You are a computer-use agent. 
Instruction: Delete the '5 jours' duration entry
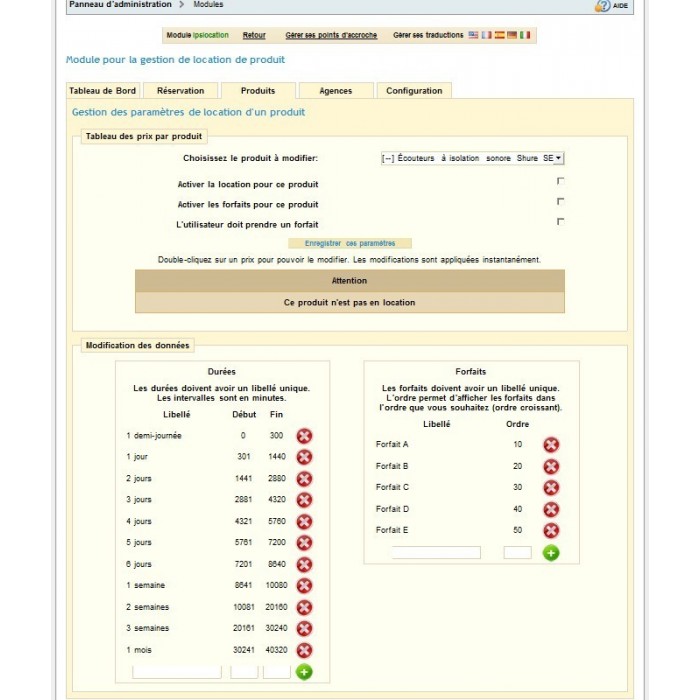pyautogui.click(x=304, y=543)
